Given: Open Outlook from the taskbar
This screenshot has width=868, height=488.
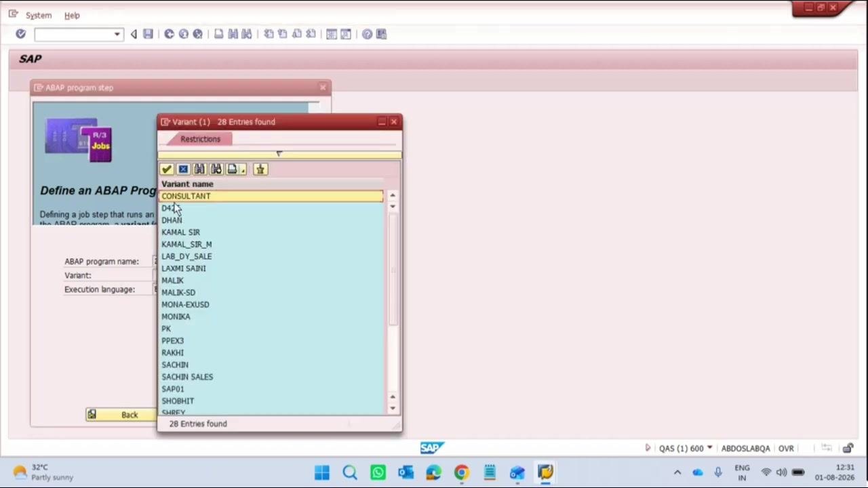Looking at the screenshot, I should pyautogui.click(x=406, y=472).
